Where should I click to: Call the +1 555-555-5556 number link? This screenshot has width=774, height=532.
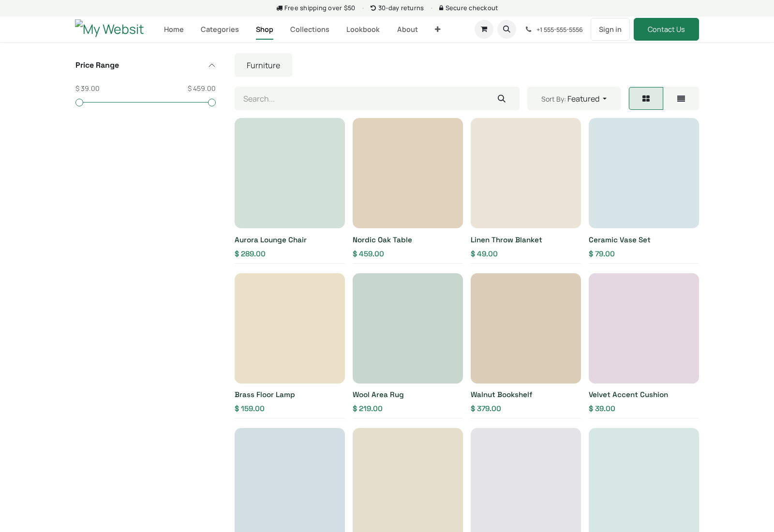tap(560, 30)
